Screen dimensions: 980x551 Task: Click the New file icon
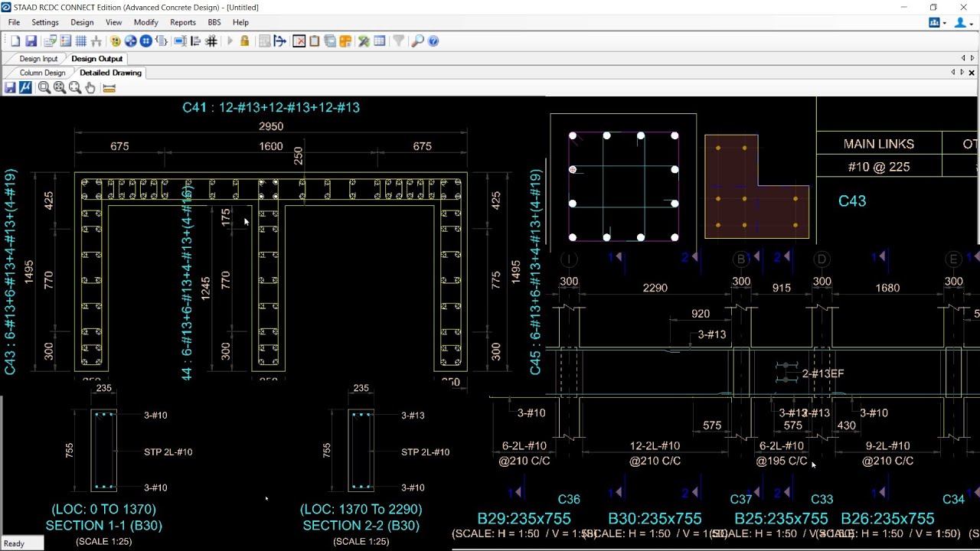(x=15, y=41)
